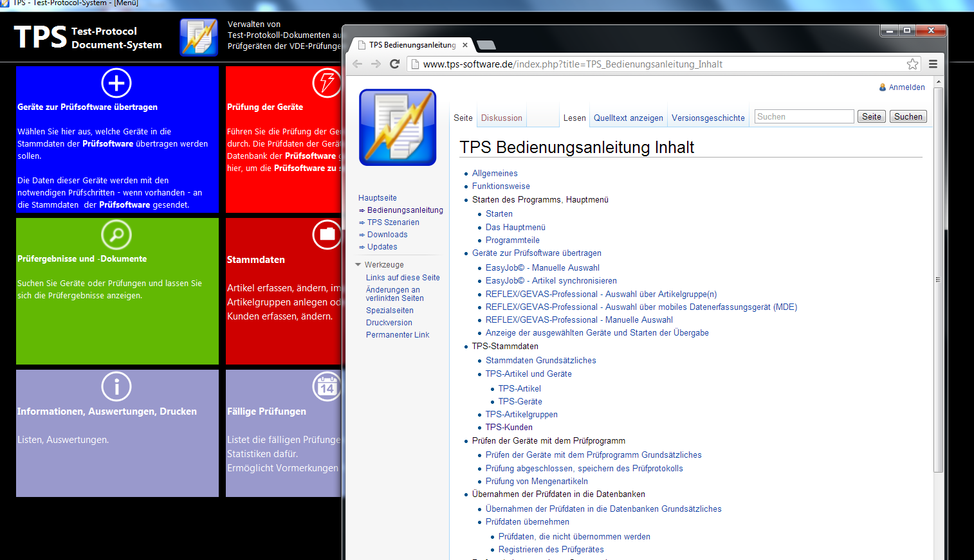
Task: Close the TPS Bedienungsanleitung browser tab
Action: click(x=465, y=45)
